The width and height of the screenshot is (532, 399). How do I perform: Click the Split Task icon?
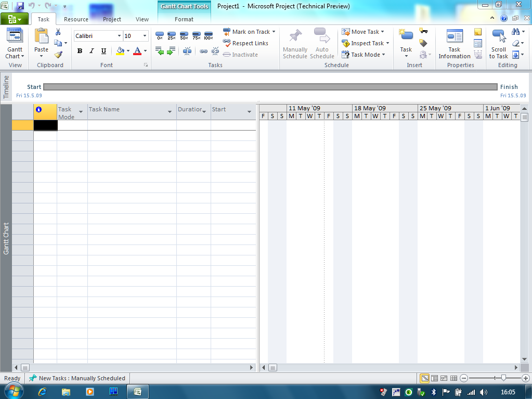187,51
